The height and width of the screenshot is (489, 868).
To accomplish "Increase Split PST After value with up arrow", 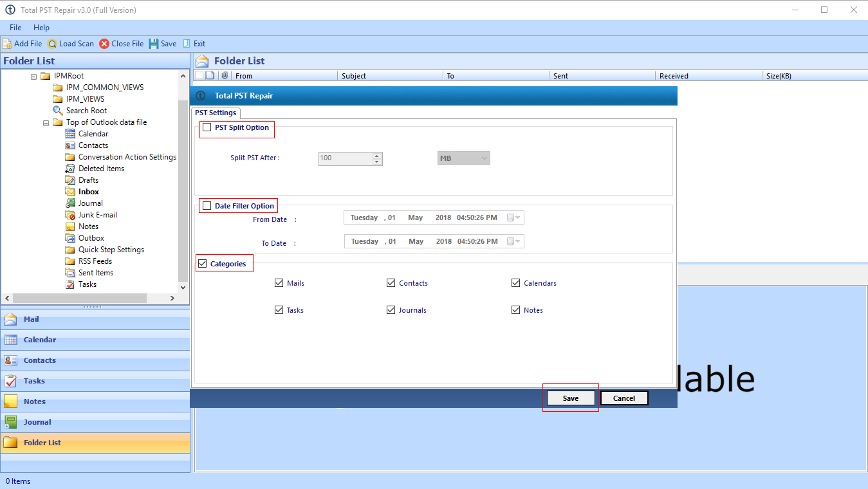I will pyautogui.click(x=377, y=155).
